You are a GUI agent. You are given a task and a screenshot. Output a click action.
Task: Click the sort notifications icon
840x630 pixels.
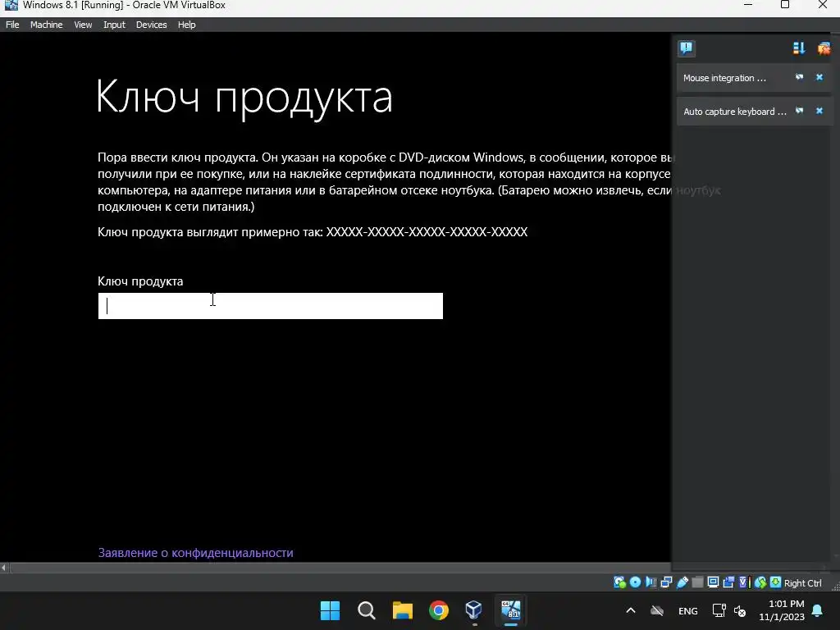point(799,48)
